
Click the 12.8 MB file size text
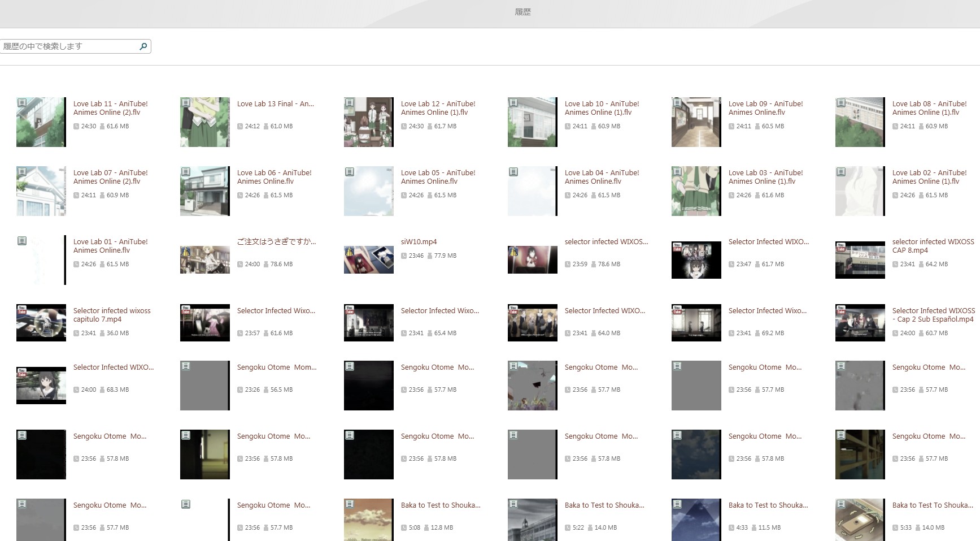click(x=442, y=528)
